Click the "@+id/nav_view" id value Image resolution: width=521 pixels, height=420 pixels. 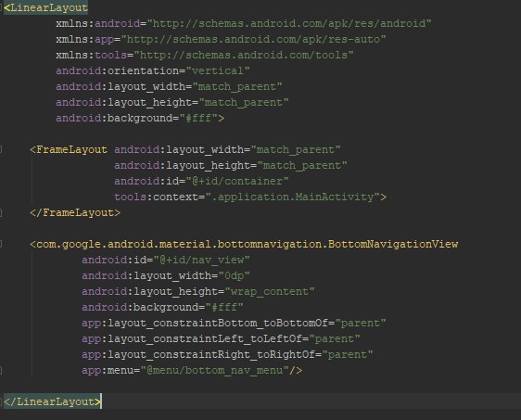pyautogui.click(x=202, y=260)
